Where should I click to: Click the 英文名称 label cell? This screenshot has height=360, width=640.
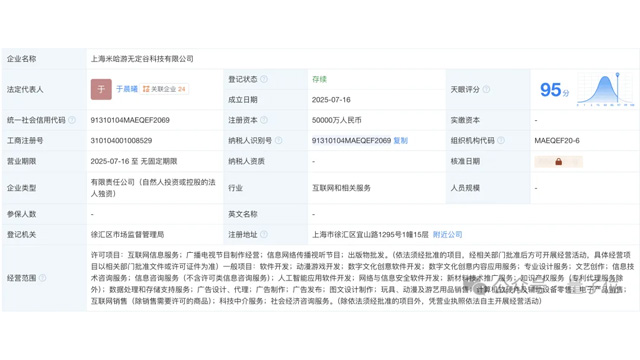click(265, 214)
